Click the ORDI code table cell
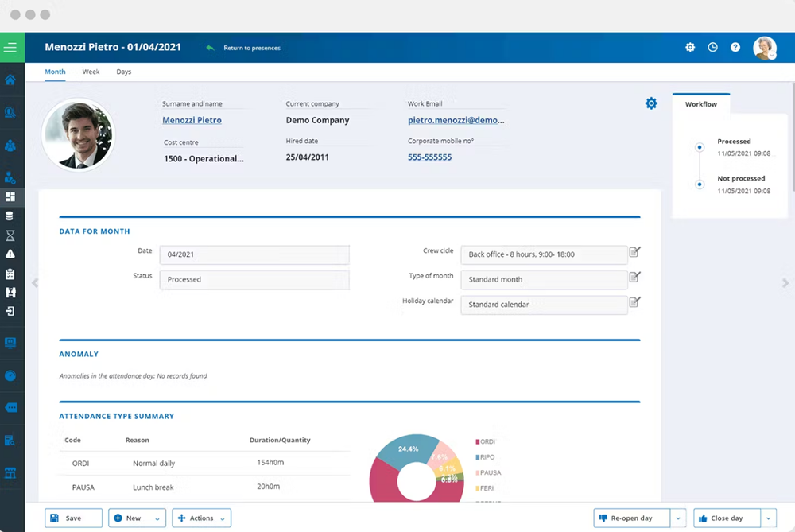The height and width of the screenshot is (532, 795). [x=80, y=463]
